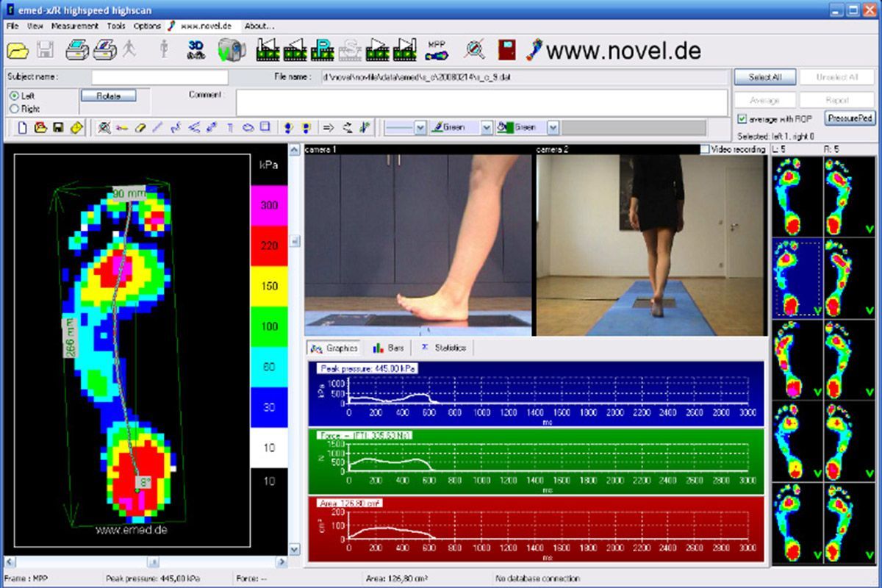Click the red door exit icon
Image resolution: width=882 pixels, height=588 pixels.
507,50
